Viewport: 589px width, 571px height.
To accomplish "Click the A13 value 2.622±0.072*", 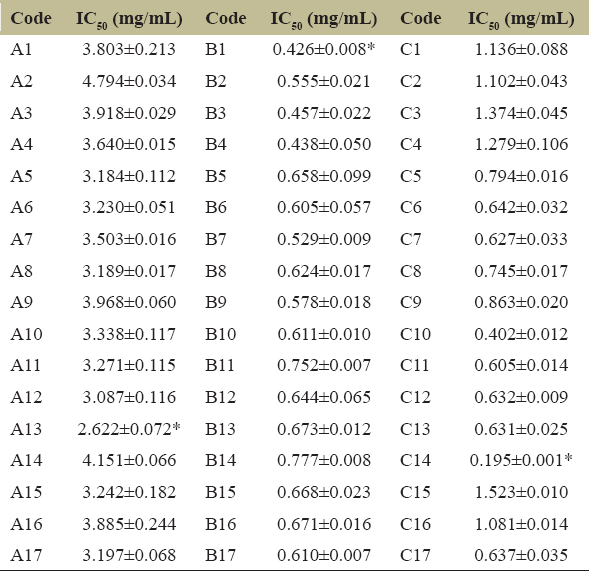I will pos(129,429).
